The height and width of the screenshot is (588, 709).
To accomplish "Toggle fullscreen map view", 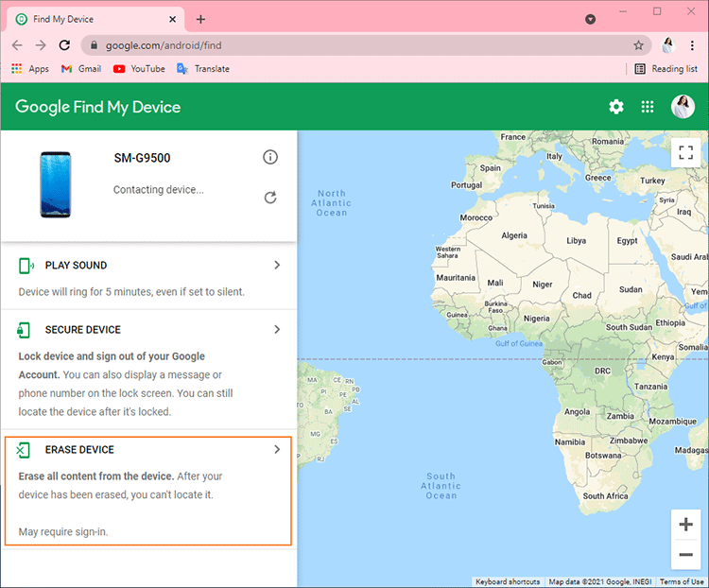I will coord(686,152).
